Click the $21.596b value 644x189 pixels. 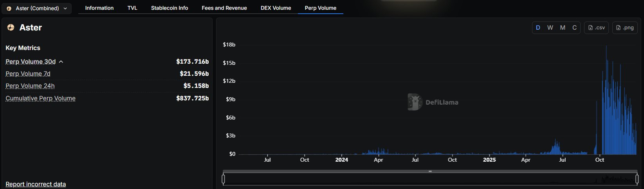194,74
